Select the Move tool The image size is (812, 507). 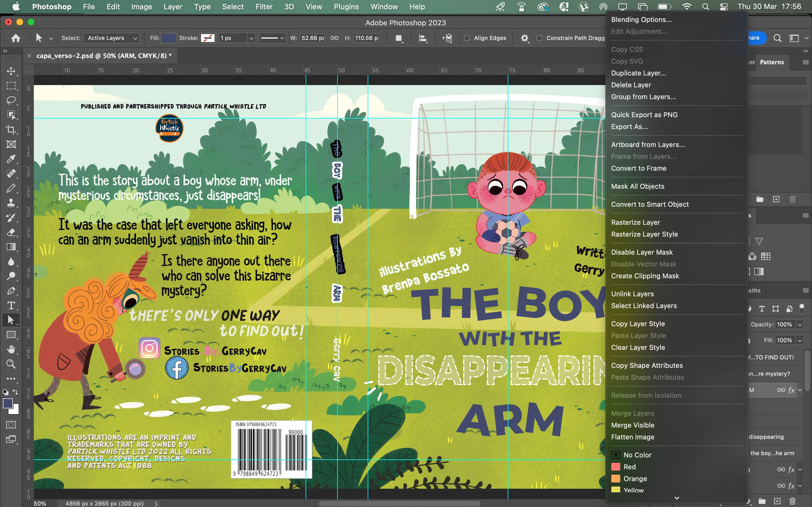pos(11,71)
